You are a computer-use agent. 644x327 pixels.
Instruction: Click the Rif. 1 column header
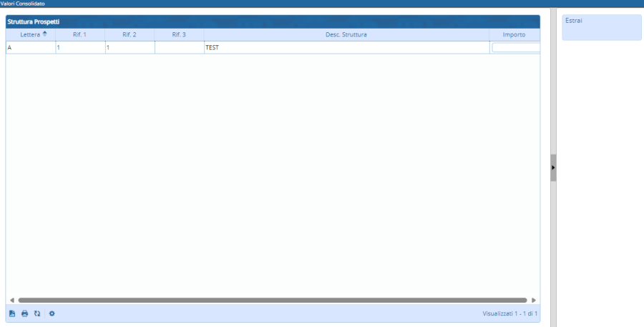[x=80, y=34]
